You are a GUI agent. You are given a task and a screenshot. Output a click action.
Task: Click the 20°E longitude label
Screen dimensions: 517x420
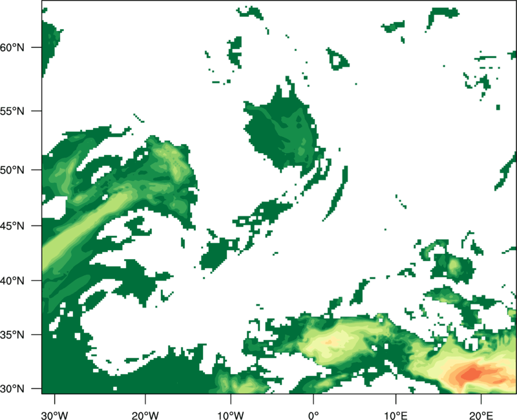click(x=481, y=415)
